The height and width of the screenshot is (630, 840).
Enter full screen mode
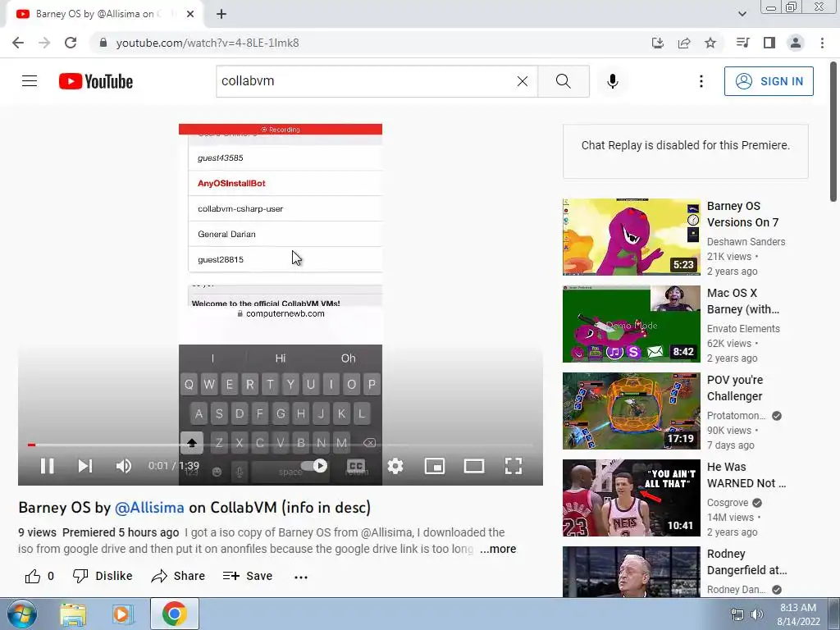[514, 466]
